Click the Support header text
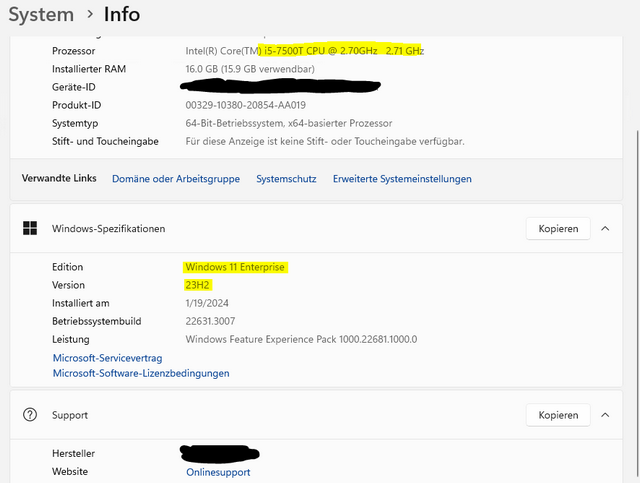 (x=70, y=415)
